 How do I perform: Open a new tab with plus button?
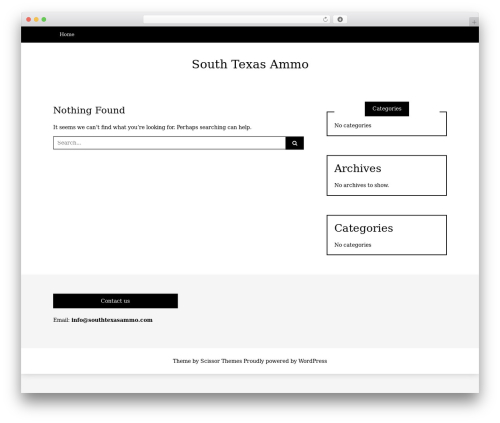(x=474, y=22)
